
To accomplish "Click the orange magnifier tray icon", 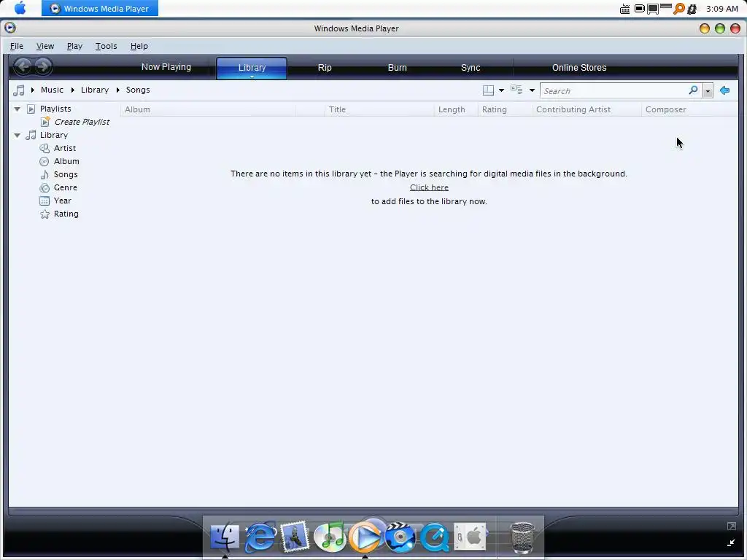I will 679,9.
